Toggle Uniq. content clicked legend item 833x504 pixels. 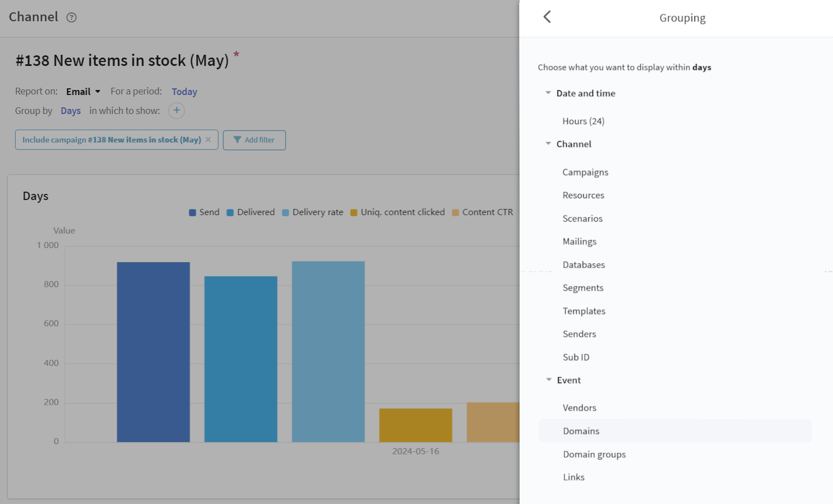pyautogui.click(x=398, y=212)
